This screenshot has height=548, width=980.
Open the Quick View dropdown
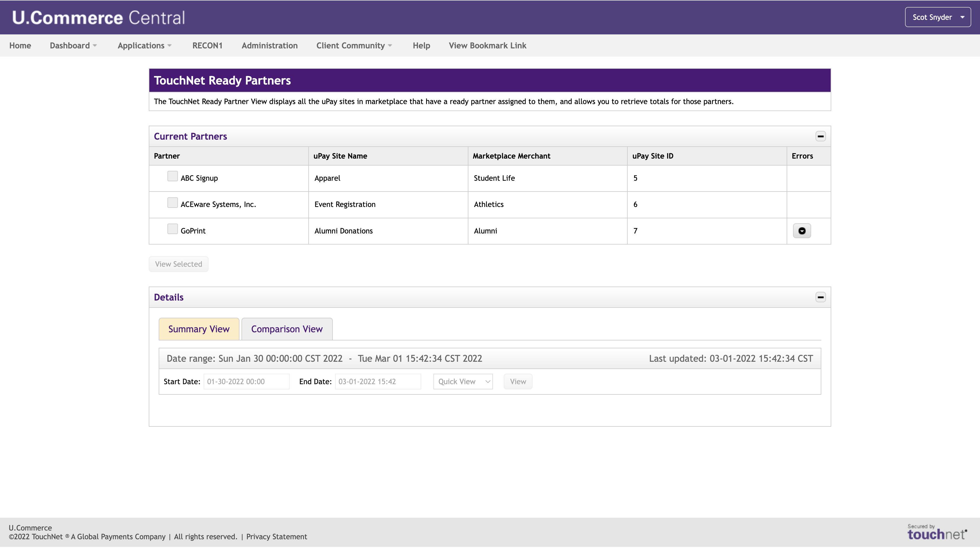point(463,382)
